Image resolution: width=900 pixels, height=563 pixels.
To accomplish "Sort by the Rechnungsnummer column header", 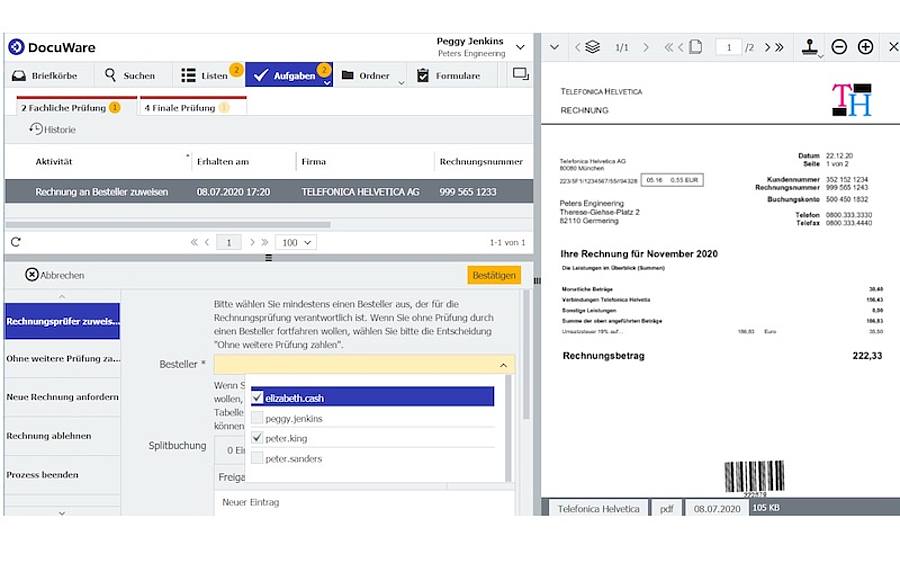I will pyautogui.click(x=481, y=161).
